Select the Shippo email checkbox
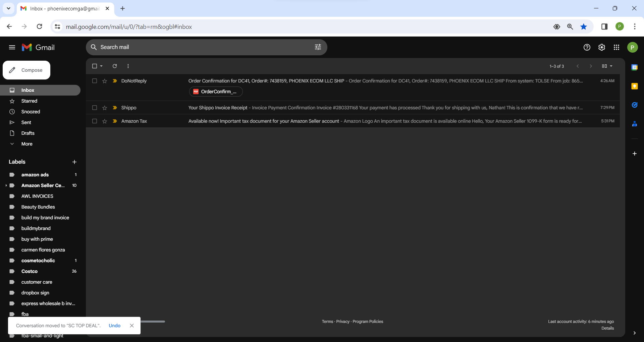Image resolution: width=644 pixels, height=342 pixels. [x=95, y=108]
